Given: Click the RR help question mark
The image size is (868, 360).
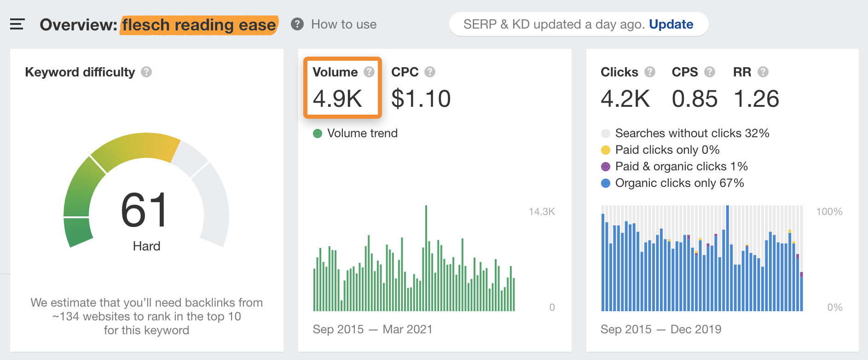Looking at the screenshot, I should 763,72.
